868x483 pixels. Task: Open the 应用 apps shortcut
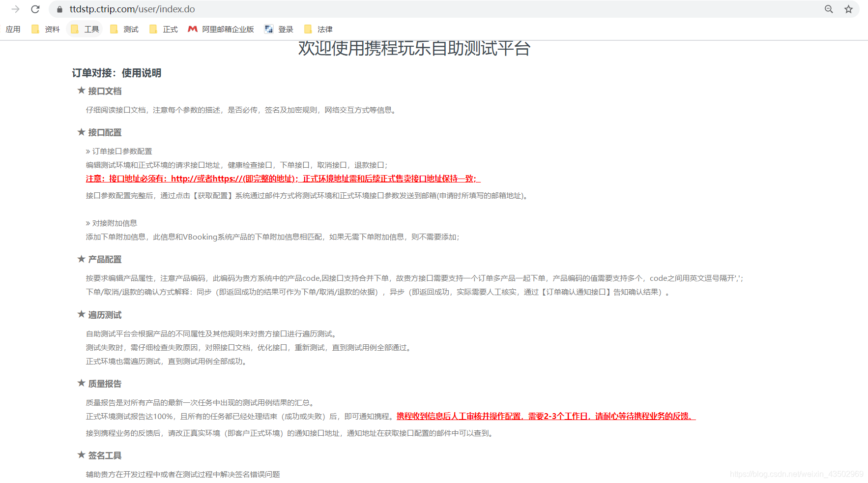[13, 29]
